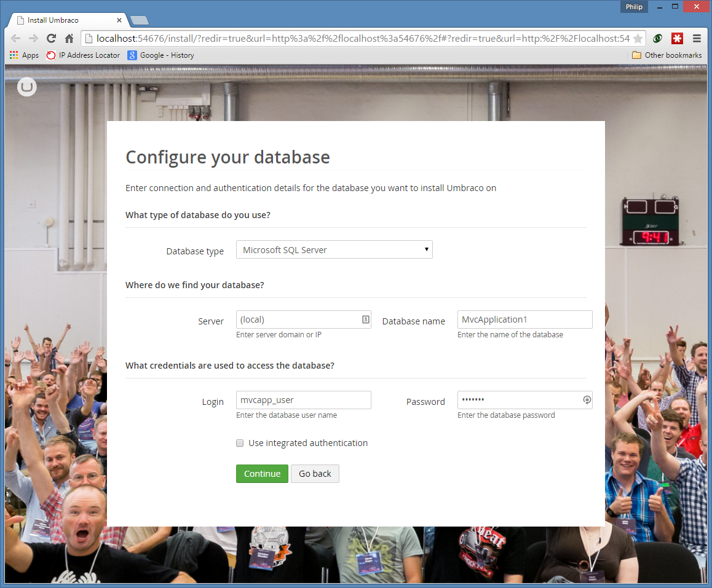Click the red asterisk extension icon
This screenshot has height=588, width=712.
(x=677, y=38)
